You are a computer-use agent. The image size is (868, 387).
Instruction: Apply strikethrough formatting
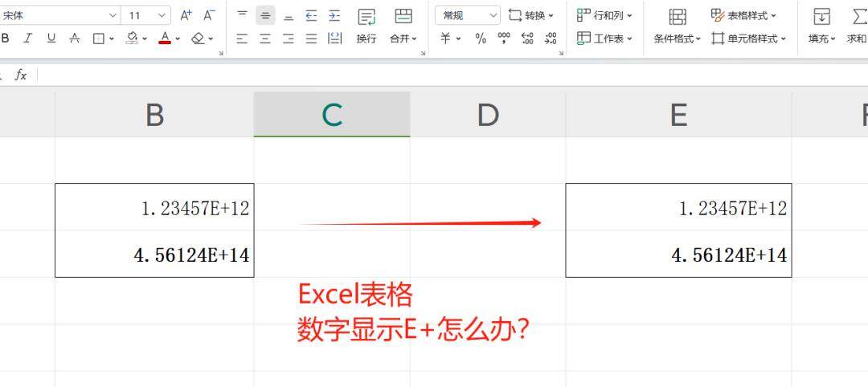[75, 39]
